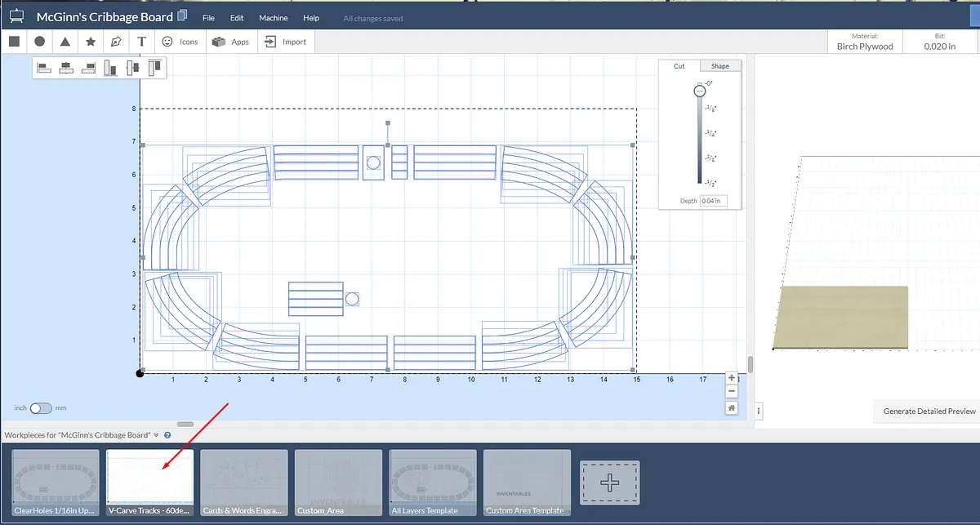Activate the Pen drawing tool
The image size is (980, 525).
coord(116,42)
